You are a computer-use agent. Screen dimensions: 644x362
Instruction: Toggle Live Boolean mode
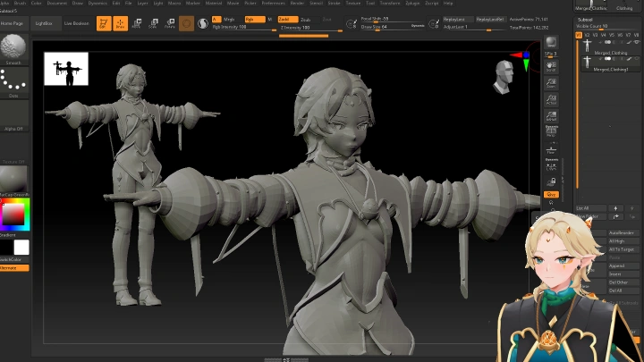click(76, 23)
